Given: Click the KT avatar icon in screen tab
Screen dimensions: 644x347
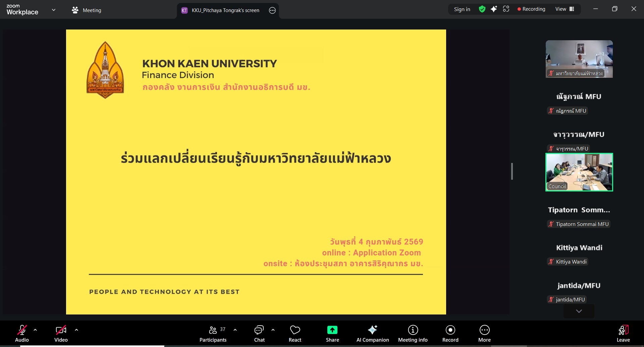Looking at the screenshot, I should tap(184, 10).
